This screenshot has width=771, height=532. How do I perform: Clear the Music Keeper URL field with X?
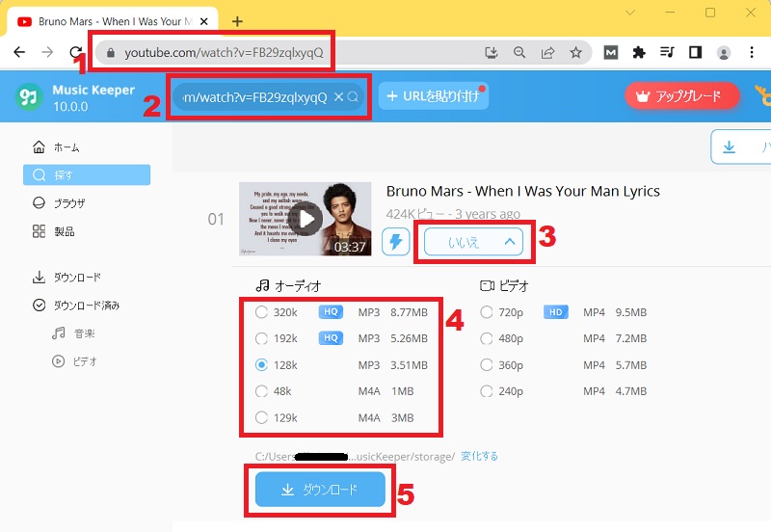(338, 97)
